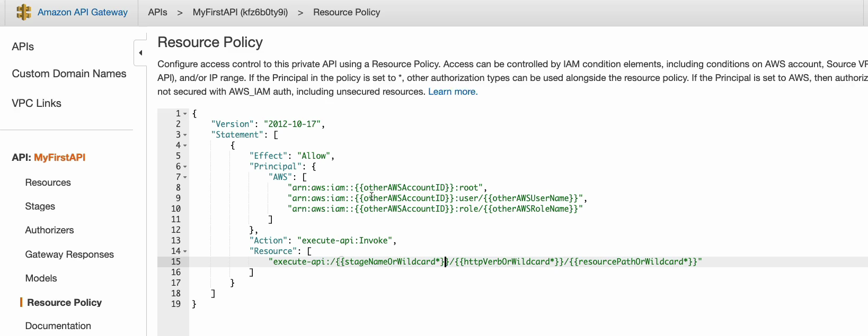
Task: Click line number 19 in gutter
Action: tap(176, 304)
